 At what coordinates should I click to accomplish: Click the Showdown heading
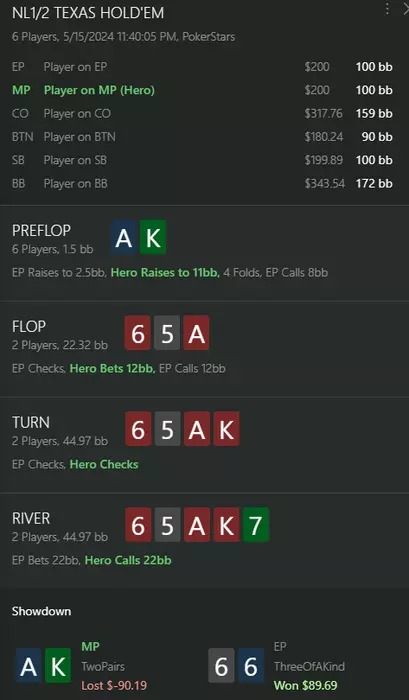click(x=42, y=611)
